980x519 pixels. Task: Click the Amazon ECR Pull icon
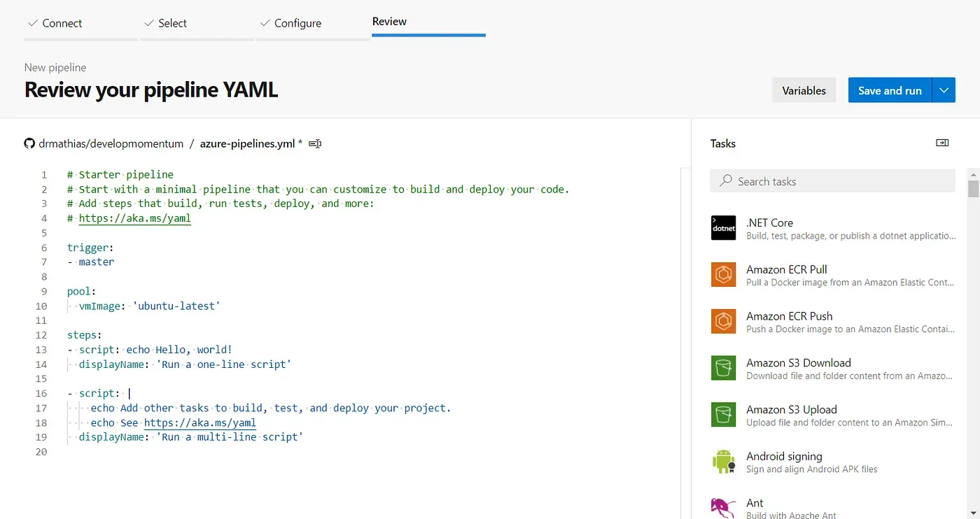pos(723,275)
